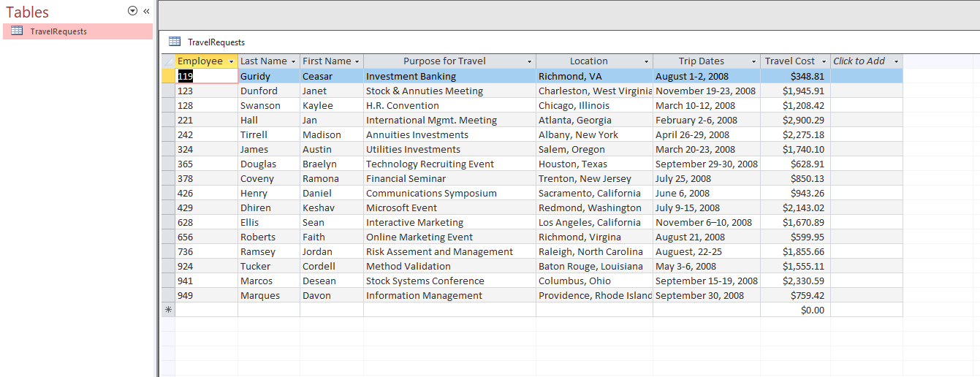Click the Utilities Investments purpose cell

(x=450, y=149)
